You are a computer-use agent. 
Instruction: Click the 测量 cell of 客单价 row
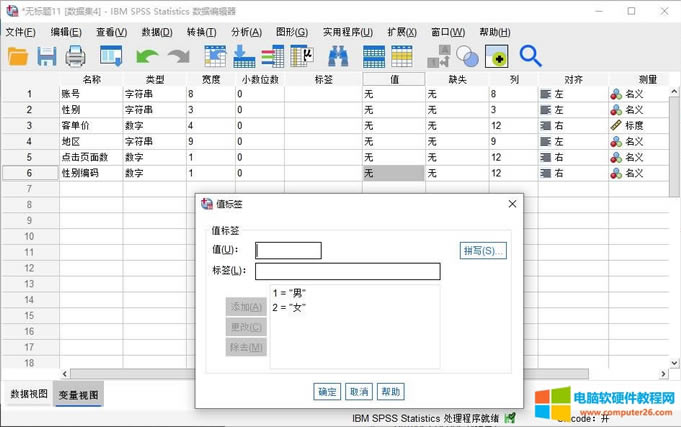[640, 126]
